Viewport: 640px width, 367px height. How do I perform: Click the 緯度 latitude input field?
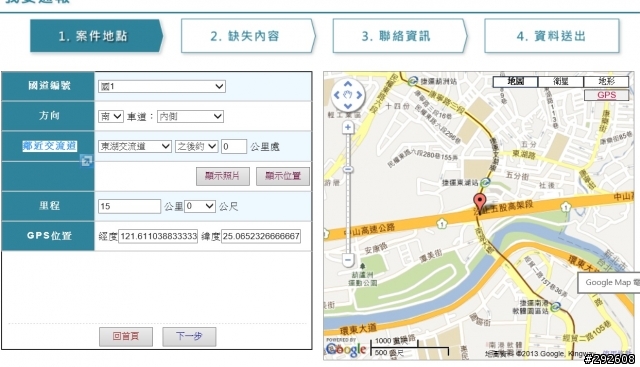[261, 236]
